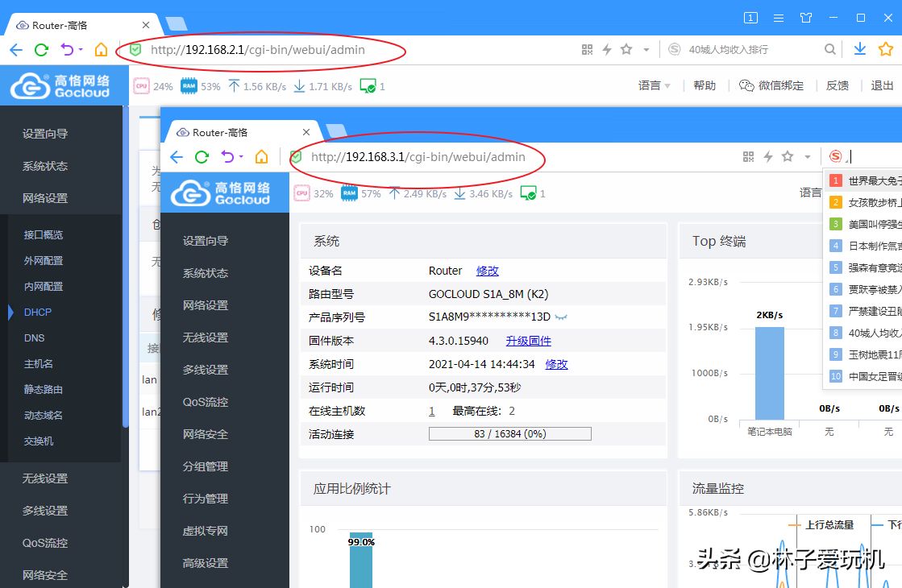Expand the arrow beside the undo button in the 192.168.2.1 window
Screen dimensions: 902x588
tap(81, 49)
